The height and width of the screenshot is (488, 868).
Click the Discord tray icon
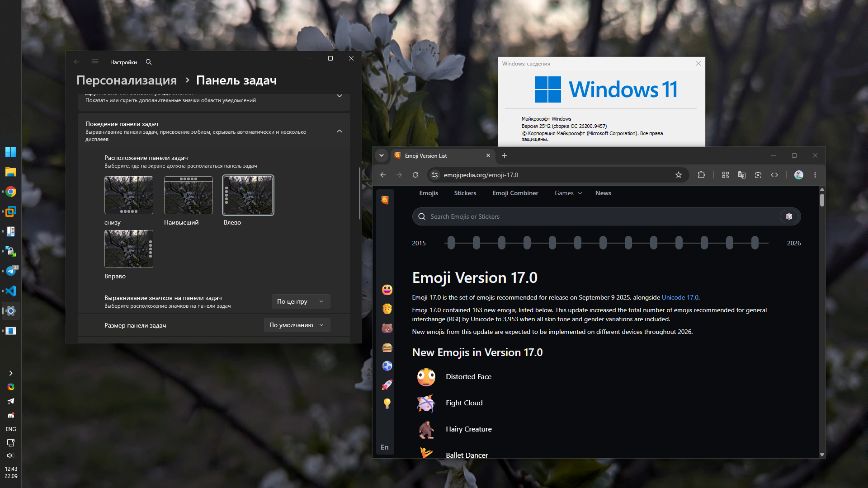10,415
